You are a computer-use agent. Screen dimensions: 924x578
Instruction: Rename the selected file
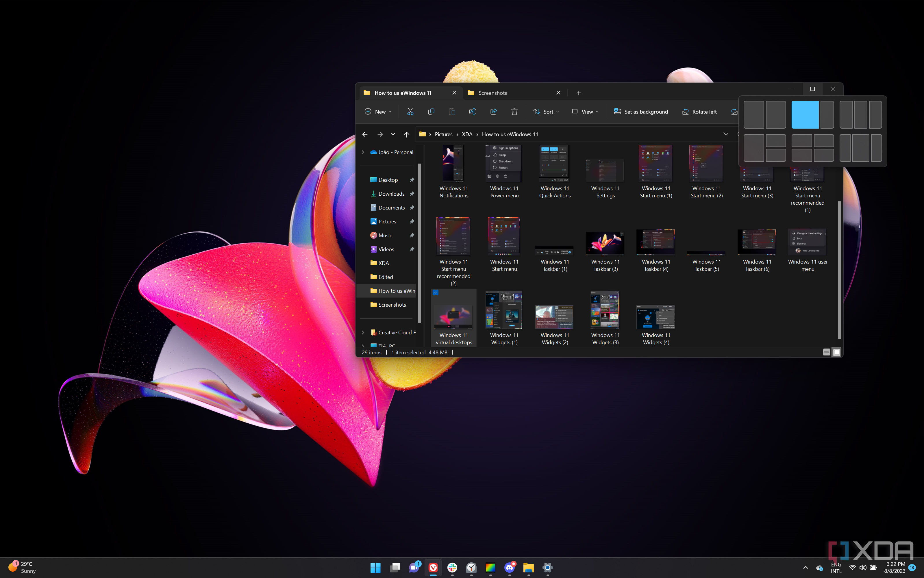tap(473, 112)
